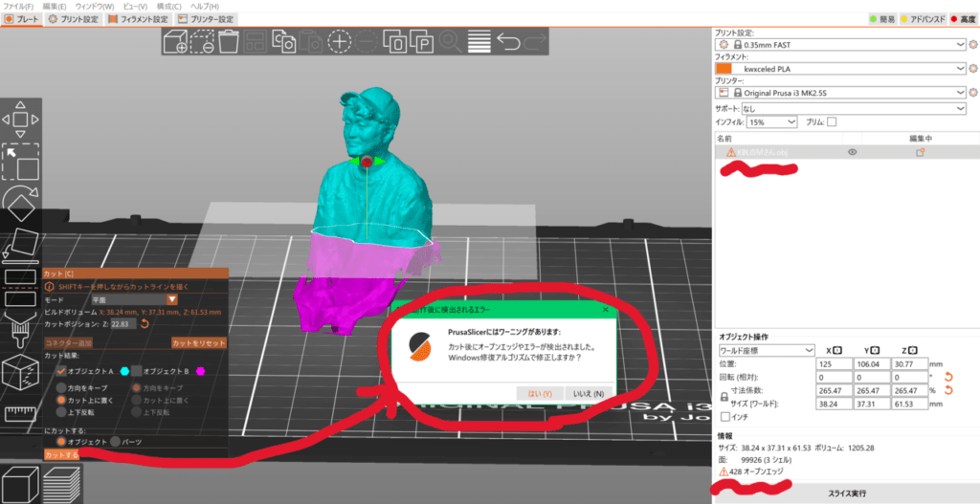Select the Move tool arrows icon
The width and height of the screenshot is (980, 504).
coord(21,120)
